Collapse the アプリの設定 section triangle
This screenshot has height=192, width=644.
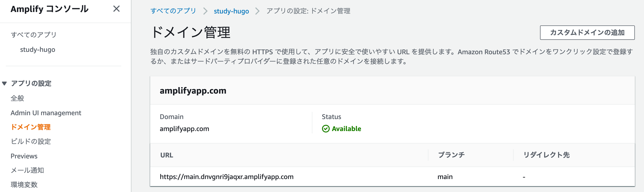click(4, 83)
